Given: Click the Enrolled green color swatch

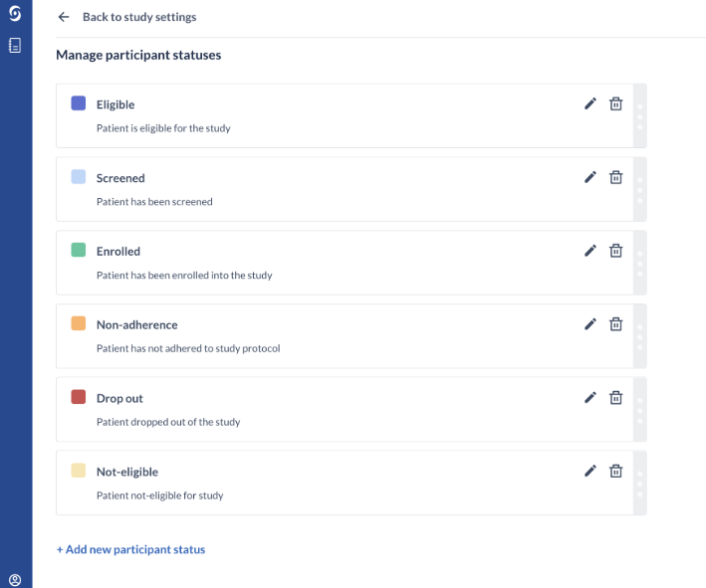Looking at the screenshot, I should point(79,250).
